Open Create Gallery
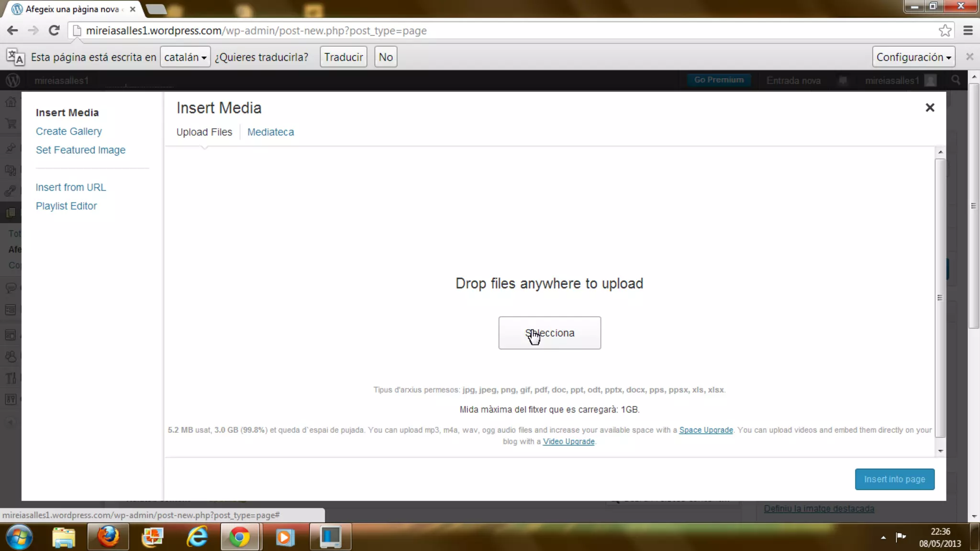 (69, 131)
